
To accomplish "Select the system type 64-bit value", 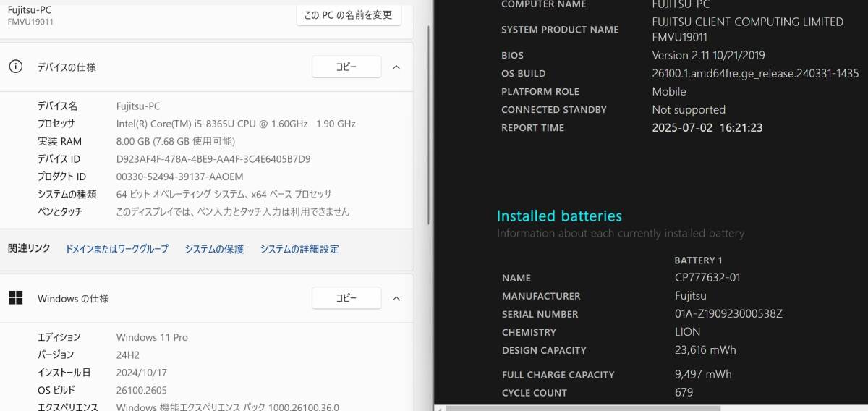I will (x=224, y=194).
